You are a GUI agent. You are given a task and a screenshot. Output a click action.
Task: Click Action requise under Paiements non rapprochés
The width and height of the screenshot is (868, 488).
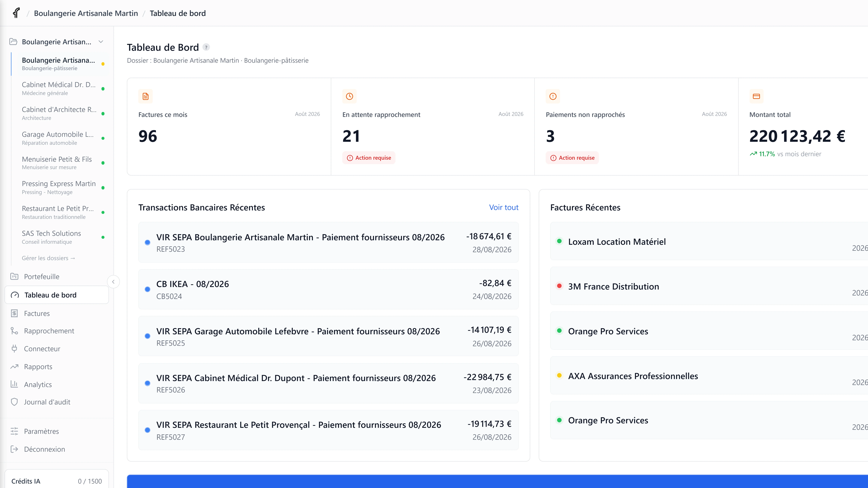point(572,158)
